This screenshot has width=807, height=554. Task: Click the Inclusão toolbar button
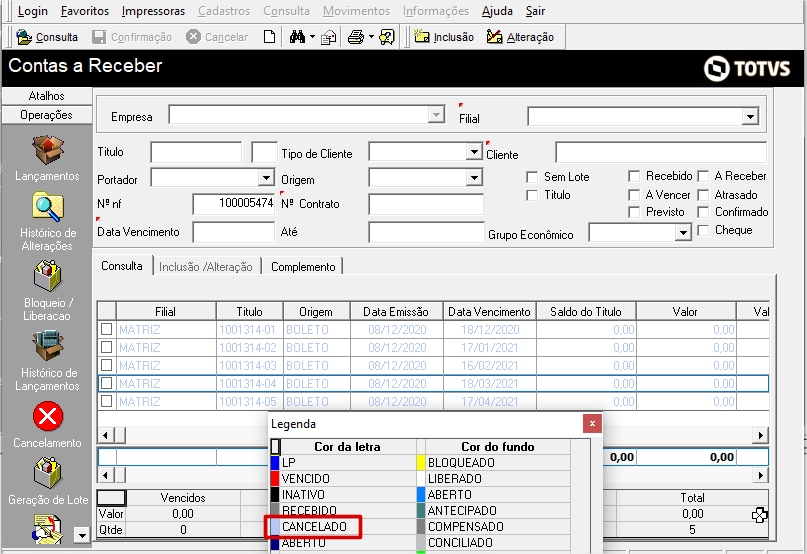click(444, 37)
